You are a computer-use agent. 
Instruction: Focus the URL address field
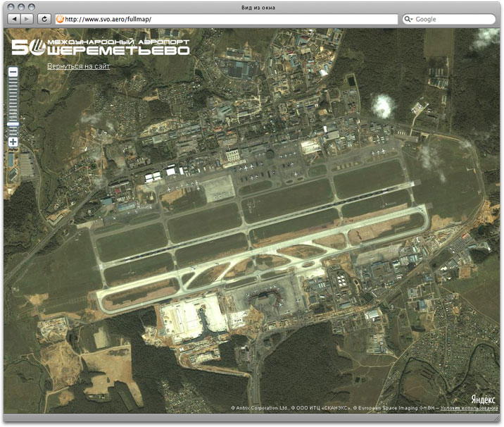point(225,19)
